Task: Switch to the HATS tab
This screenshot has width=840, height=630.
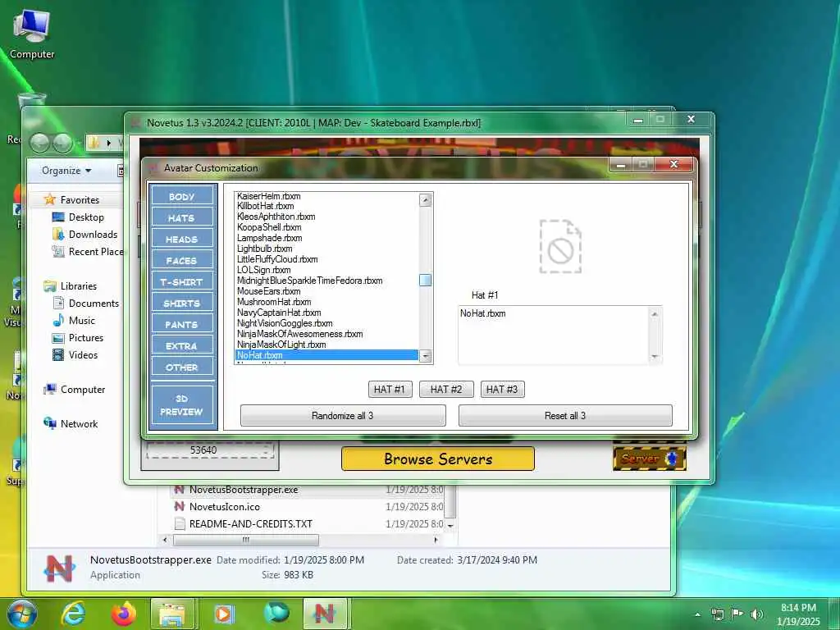Action: coord(181,218)
